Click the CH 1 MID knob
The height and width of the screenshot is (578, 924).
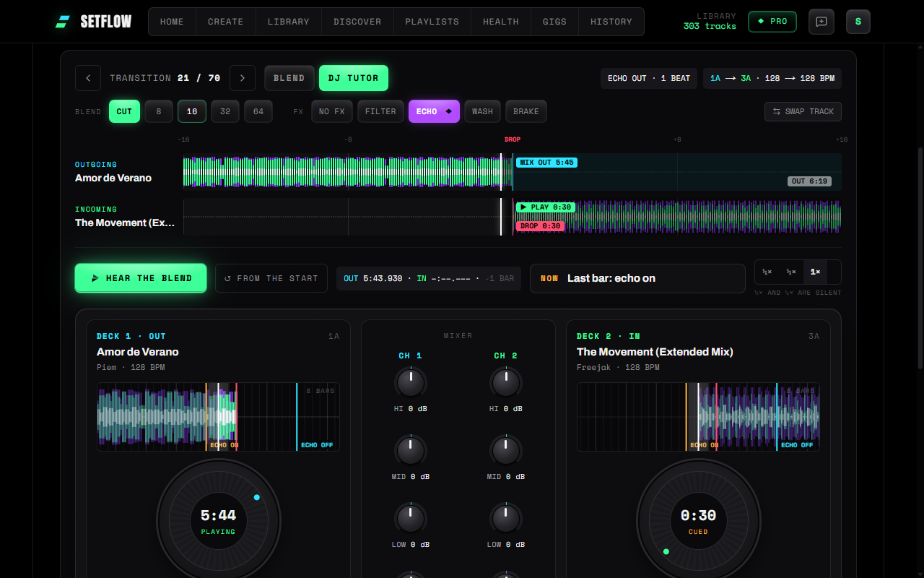[x=410, y=450]
